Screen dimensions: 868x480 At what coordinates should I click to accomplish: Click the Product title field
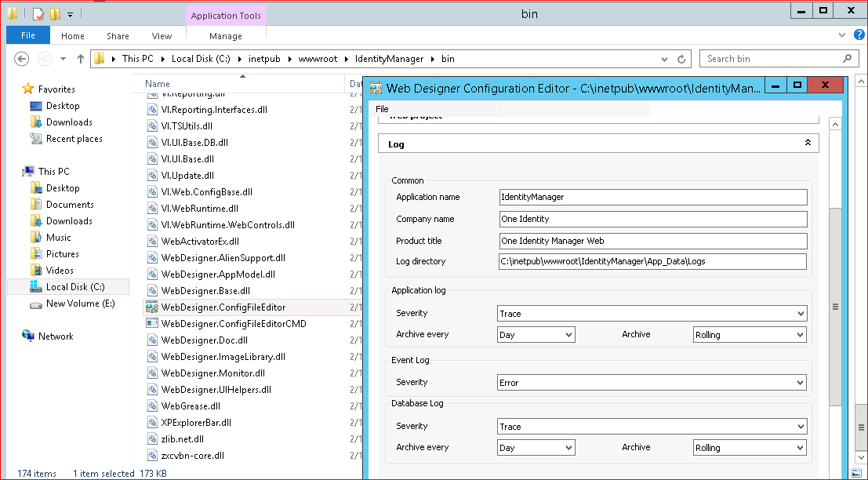[x=652, y=241]
